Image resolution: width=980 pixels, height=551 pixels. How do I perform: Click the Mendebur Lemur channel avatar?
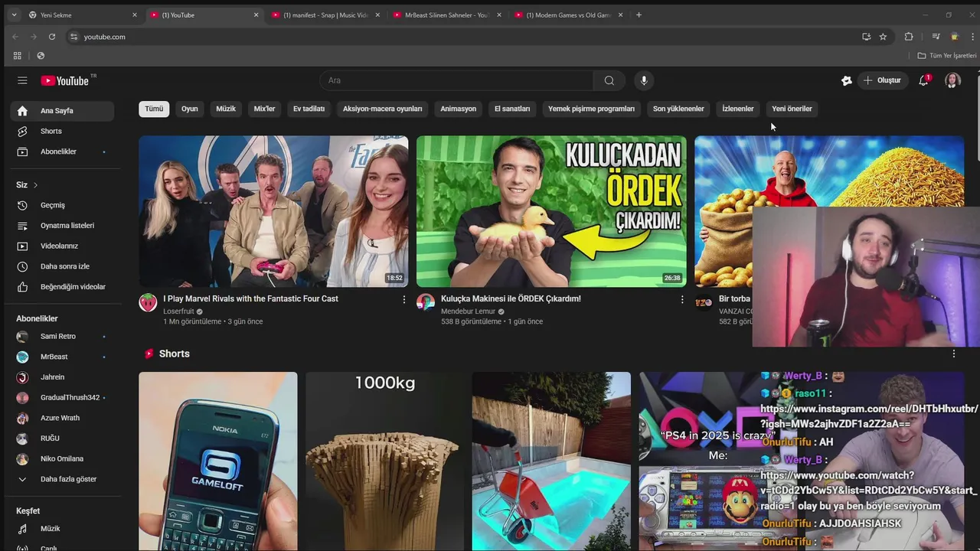pos(426,302)
